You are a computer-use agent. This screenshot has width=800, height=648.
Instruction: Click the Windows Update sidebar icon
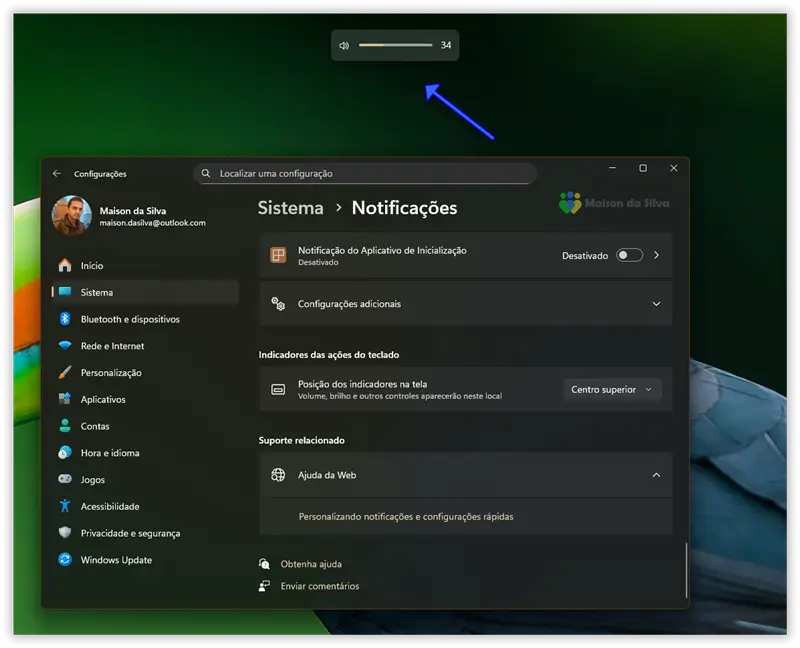[x=65, y=560]
